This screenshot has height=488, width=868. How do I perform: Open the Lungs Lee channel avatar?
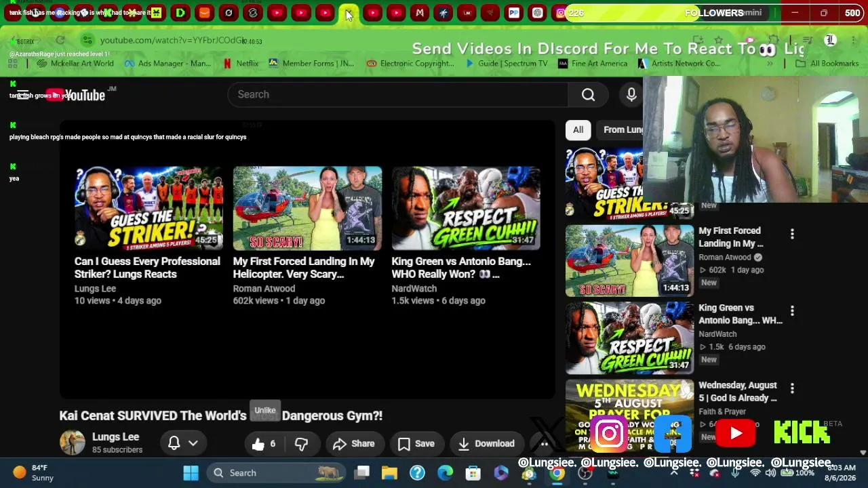pos(73,443)
